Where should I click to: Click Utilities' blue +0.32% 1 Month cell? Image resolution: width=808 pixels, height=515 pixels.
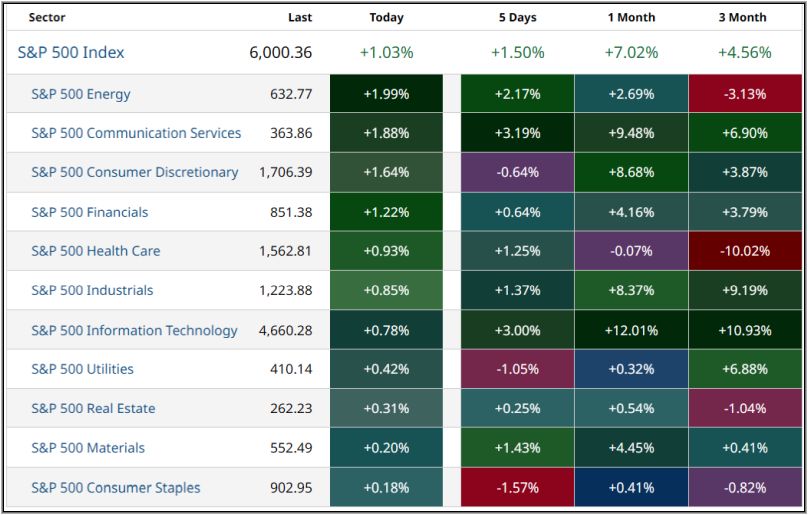tap(631, 369)
